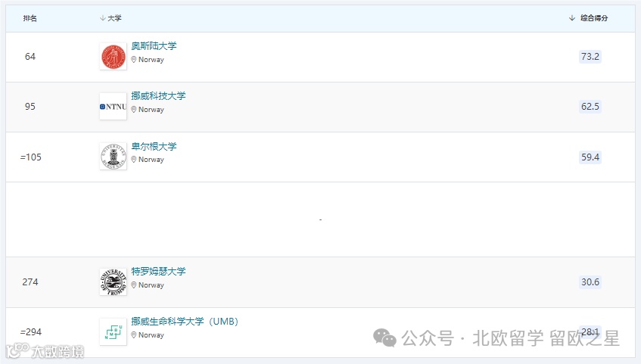Click the rank number 95

coord(30,107)
